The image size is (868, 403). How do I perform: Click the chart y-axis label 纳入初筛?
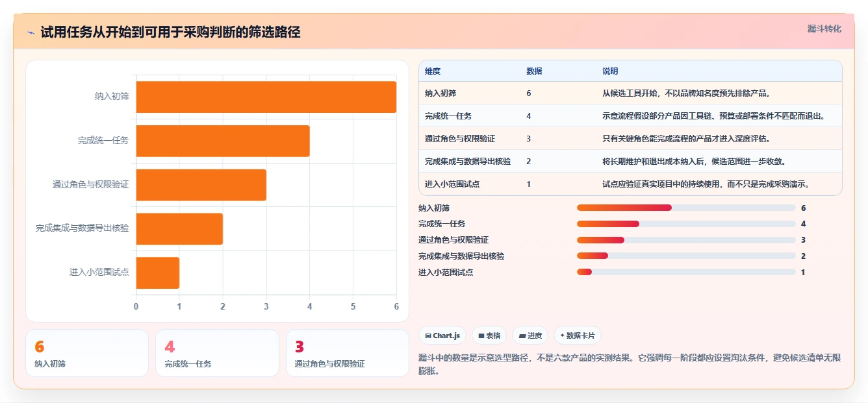tap(112, 97)
